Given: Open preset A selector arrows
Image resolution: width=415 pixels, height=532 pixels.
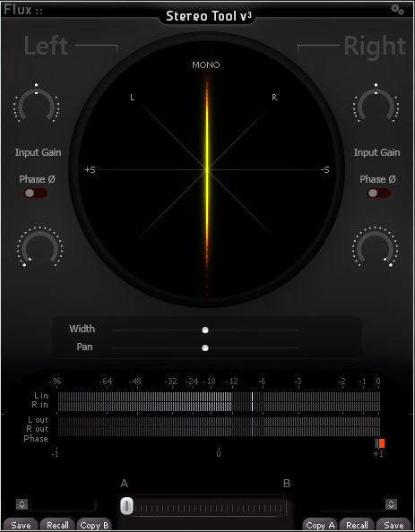Looking at the screenshot, I should click(22, 504).
